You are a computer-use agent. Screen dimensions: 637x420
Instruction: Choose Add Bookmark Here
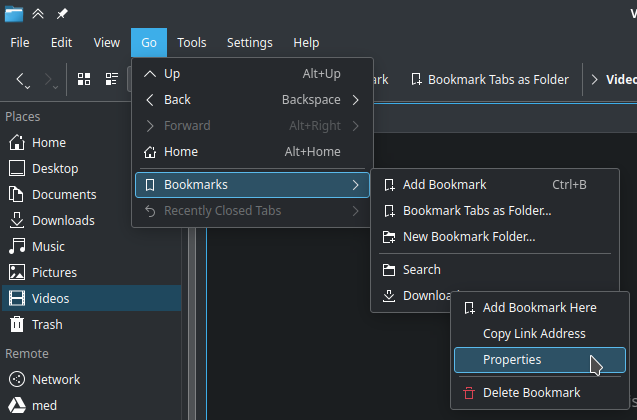point(540,308)
